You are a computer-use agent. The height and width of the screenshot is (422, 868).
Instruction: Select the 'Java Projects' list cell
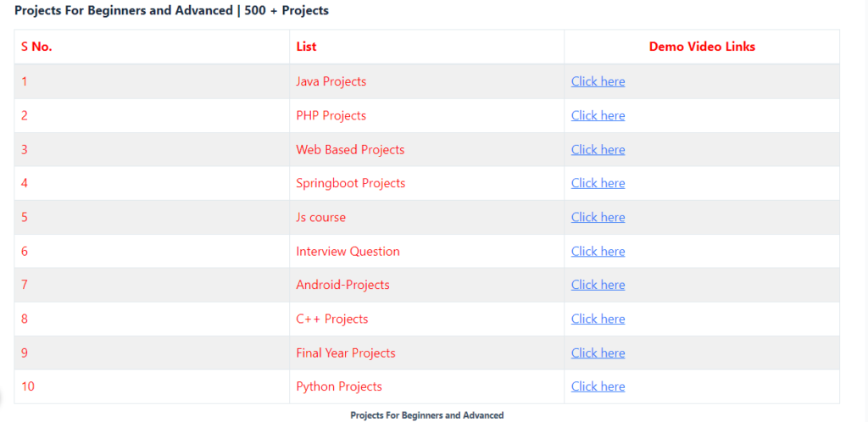(x=427, y=81)
